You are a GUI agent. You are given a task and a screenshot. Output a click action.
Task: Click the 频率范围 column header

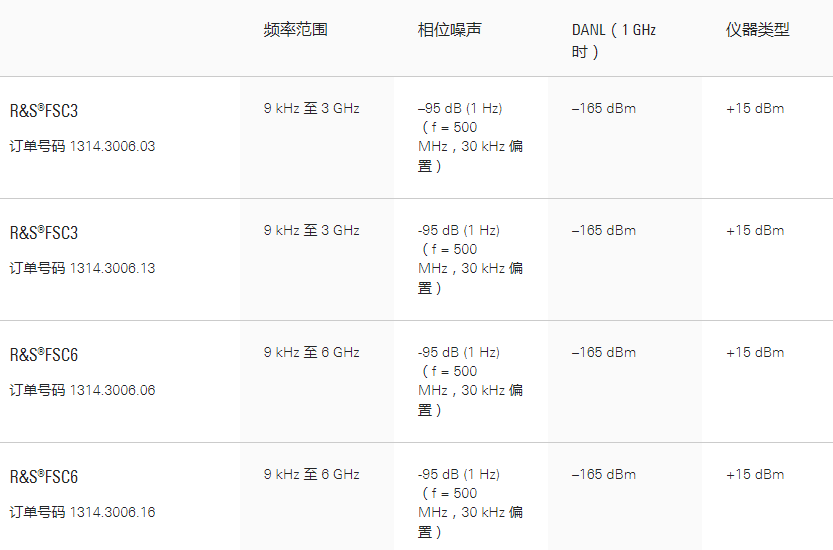295,30
